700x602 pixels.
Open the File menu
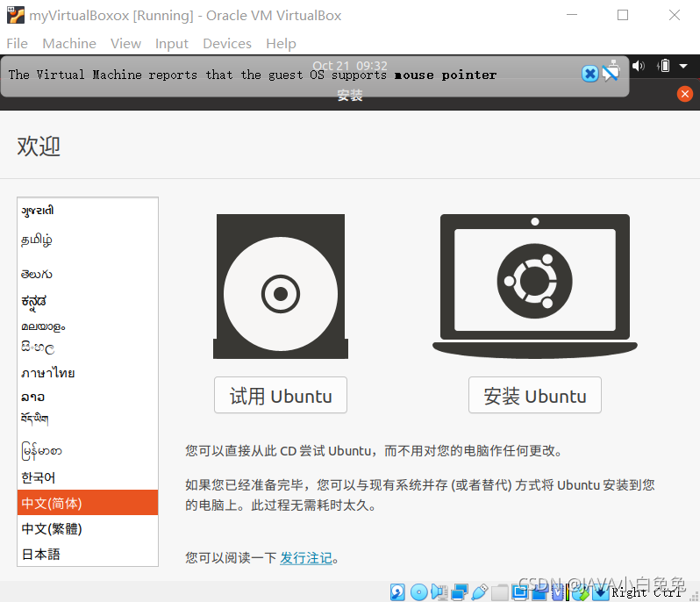tap(17, 43)
